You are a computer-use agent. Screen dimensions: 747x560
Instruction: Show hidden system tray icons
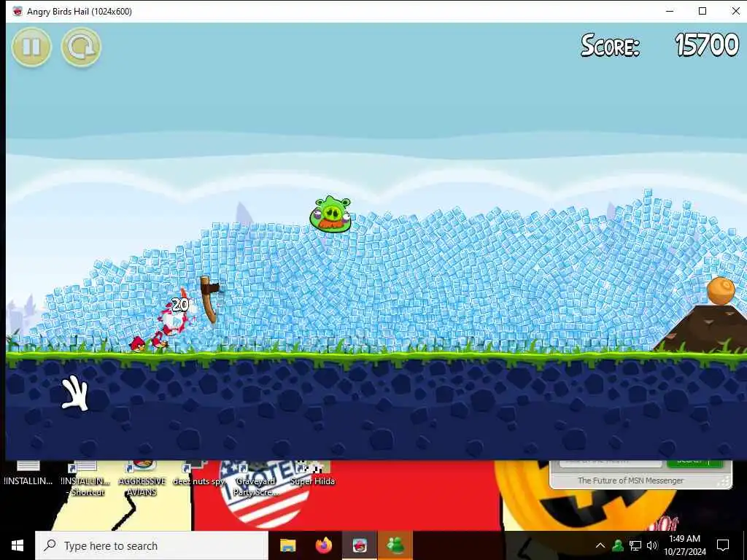600,545
